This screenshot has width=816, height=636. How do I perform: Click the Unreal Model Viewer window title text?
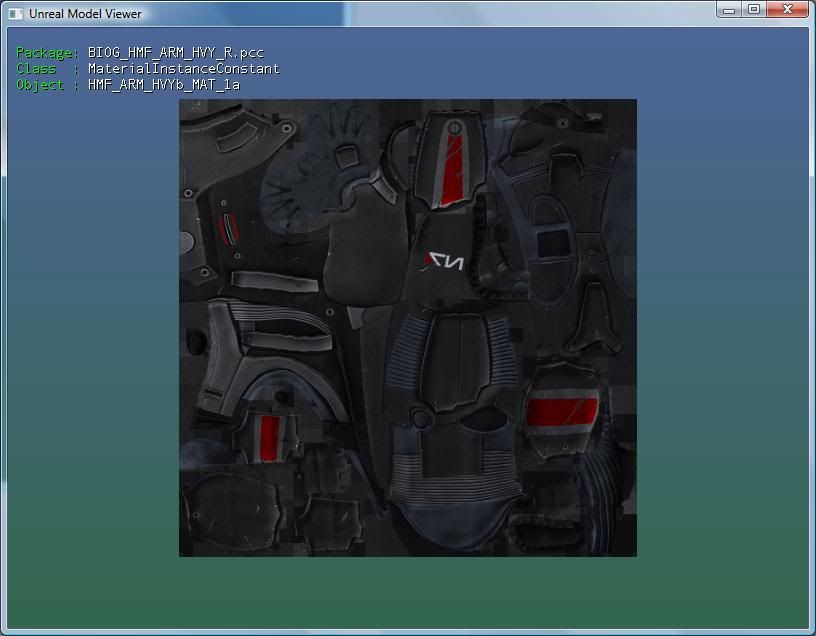click(85, 14)
